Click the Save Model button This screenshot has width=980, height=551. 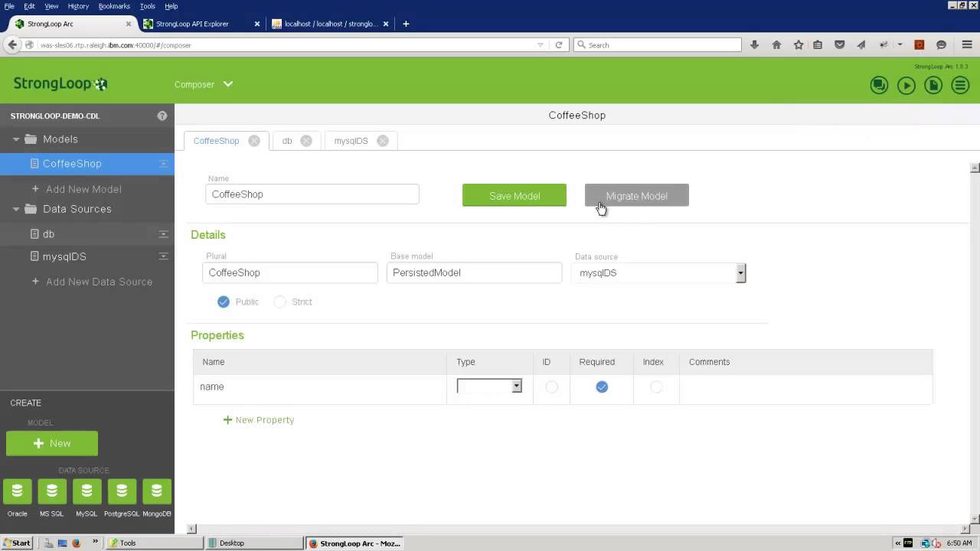pos(514,196)
